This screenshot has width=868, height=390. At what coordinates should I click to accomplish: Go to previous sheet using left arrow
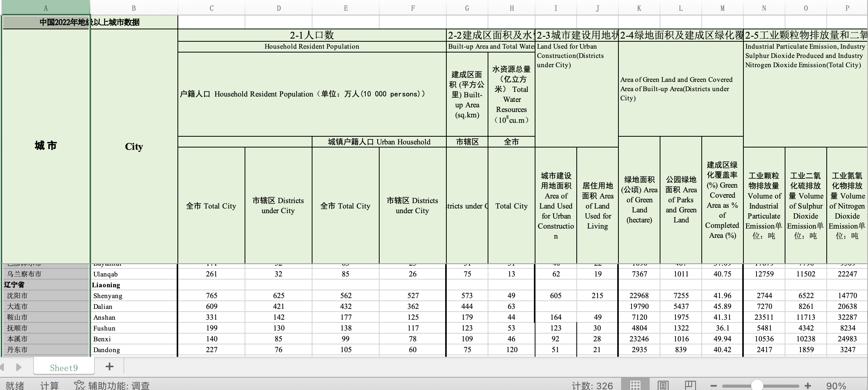2,367
